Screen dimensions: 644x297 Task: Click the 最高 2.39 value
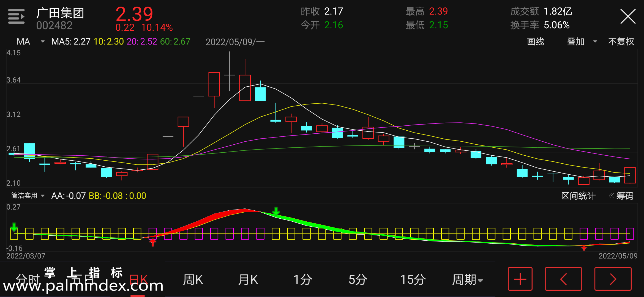coord(427,11)
